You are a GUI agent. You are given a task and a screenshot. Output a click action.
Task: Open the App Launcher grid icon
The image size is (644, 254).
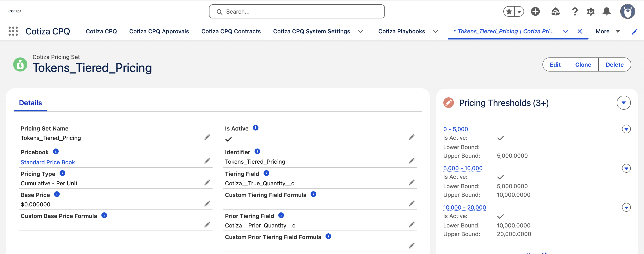coord(13,31)
